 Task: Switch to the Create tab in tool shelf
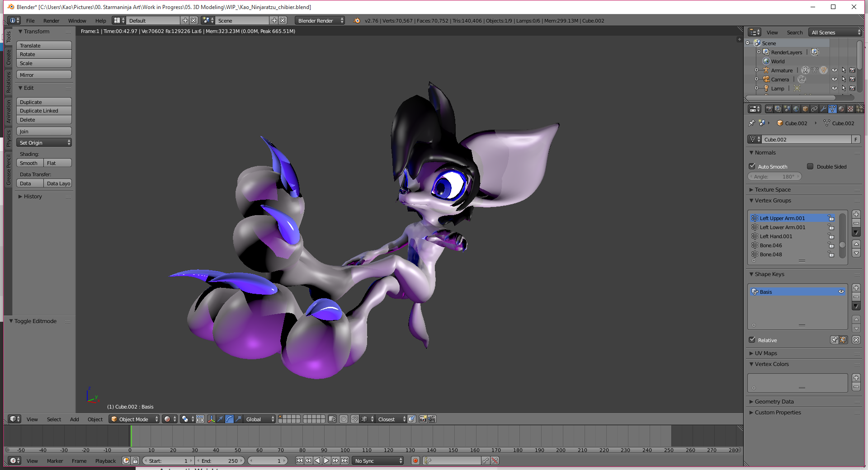8,57
